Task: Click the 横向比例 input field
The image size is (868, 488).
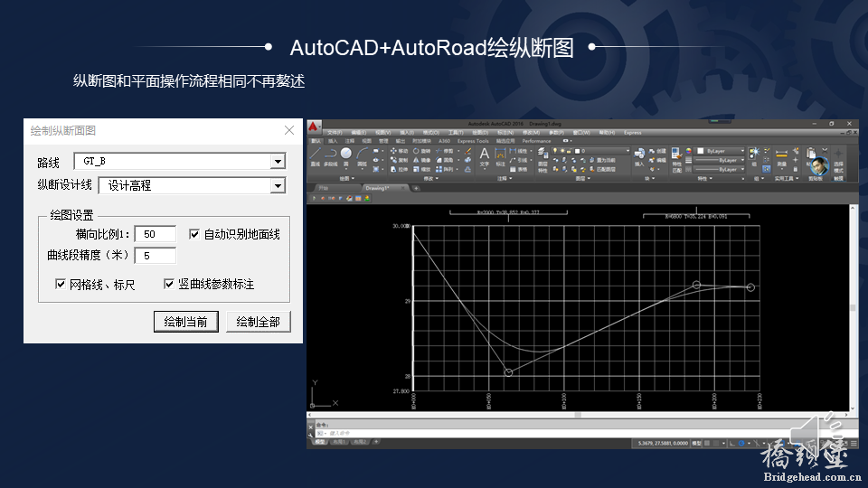Action: [155, 234]
